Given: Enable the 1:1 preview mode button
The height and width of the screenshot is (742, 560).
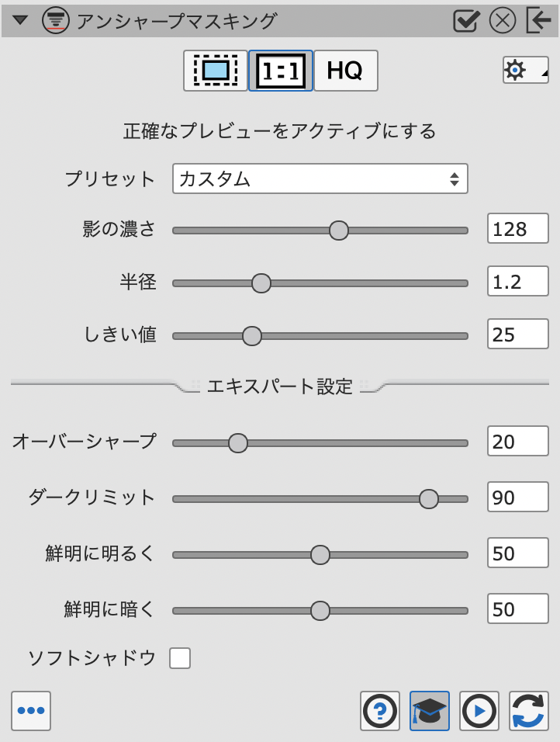Looking at the screenshot, I should (x=281, y=71).
